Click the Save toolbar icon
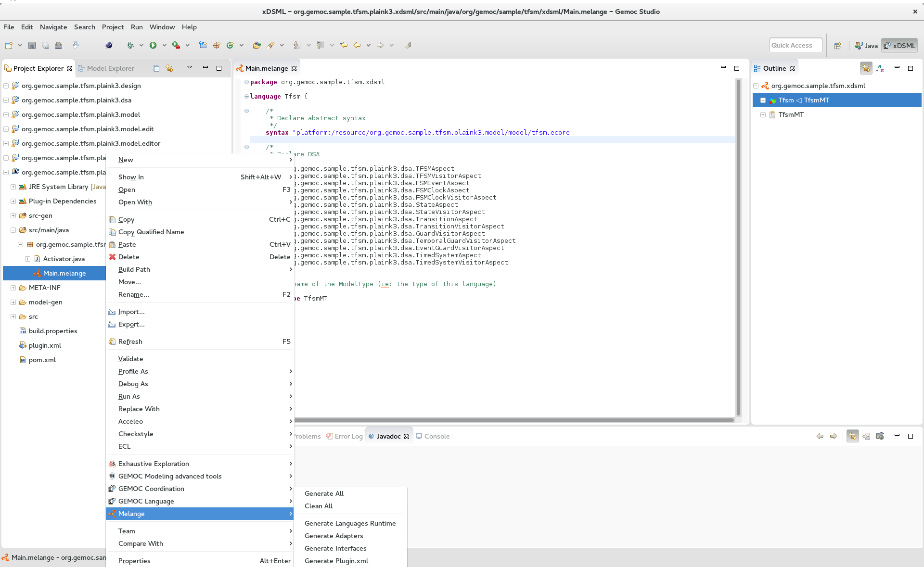 32,45
